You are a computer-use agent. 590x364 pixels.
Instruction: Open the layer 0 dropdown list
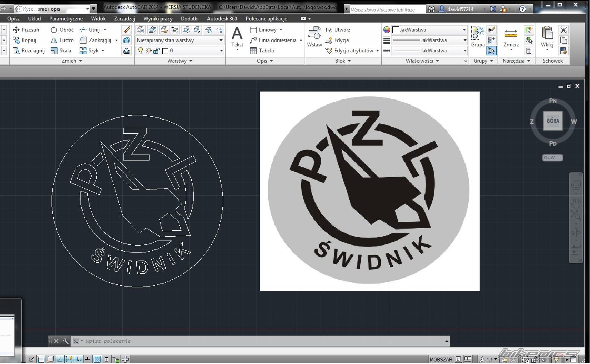point(180,51)
